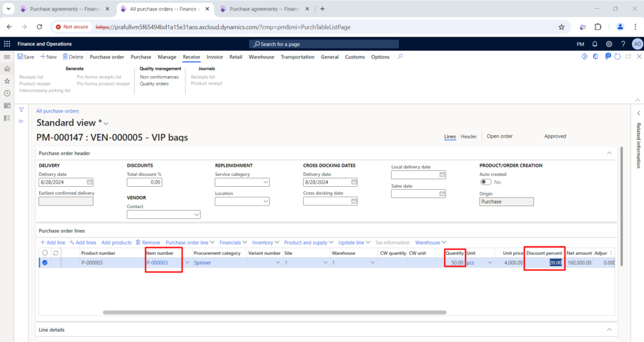Expand the left navigation pane hamburger
The image size is (644, 342).
(7, 57)
